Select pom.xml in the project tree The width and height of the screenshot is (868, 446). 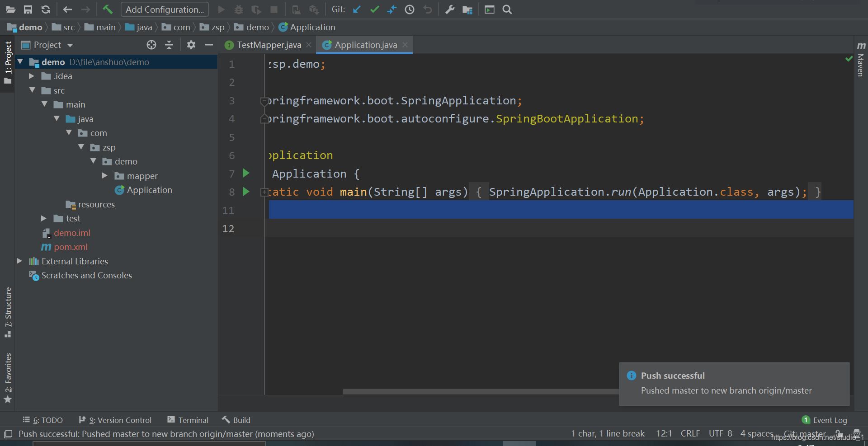pyautogui.click(x=65, y=247)
